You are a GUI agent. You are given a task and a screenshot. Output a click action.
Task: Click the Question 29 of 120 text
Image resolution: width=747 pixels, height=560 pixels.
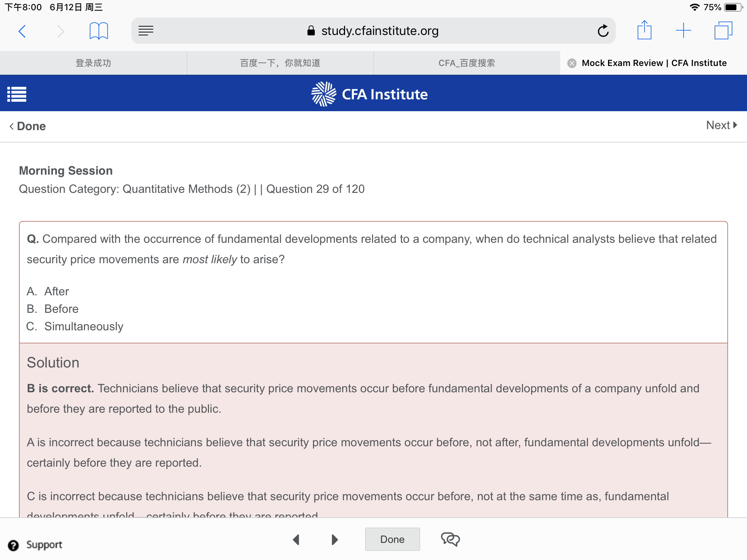click(x=316, y=189)
